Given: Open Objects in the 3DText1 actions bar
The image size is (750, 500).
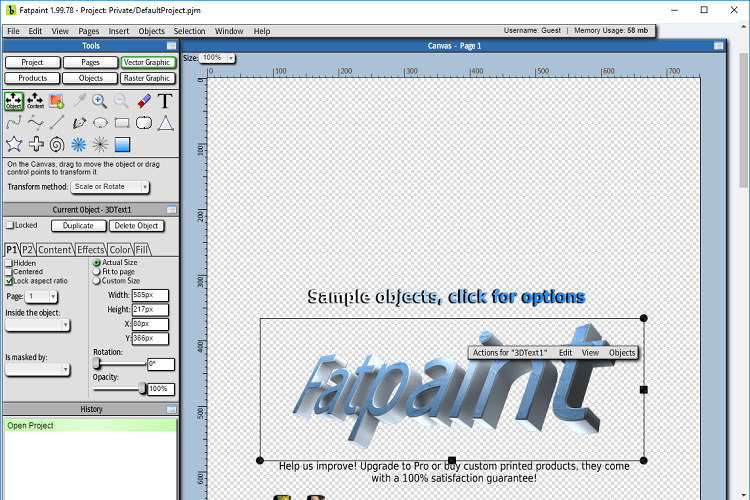Looking at the screenshot, I should (622, 353).
